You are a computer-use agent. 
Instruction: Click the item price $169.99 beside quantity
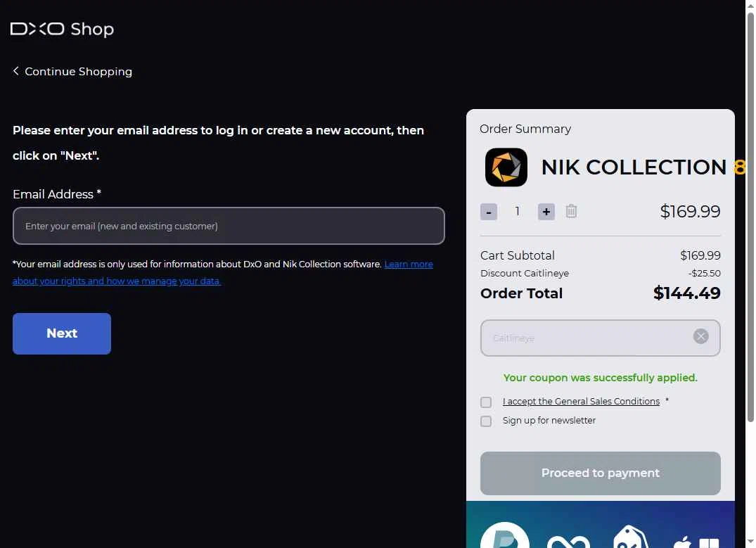[690, 211]
